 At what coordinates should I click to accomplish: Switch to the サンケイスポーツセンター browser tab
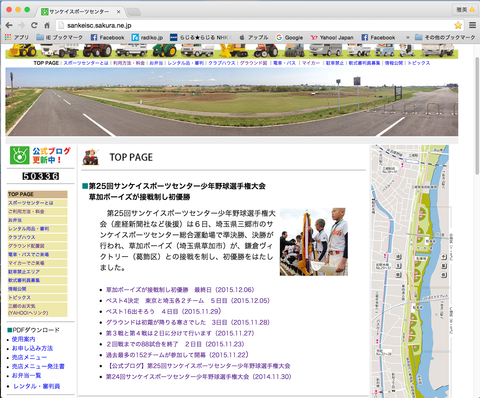pos(80,12)
